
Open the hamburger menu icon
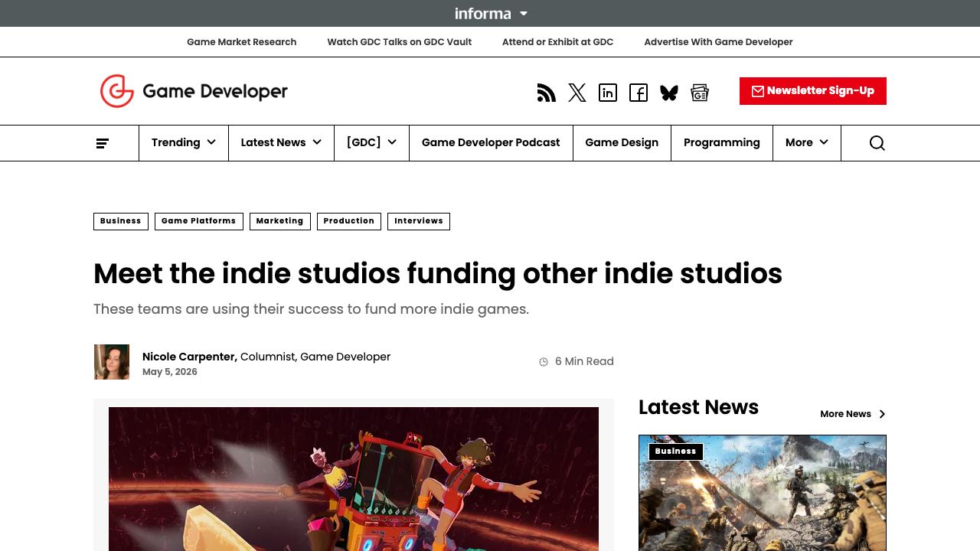point(103,143)
